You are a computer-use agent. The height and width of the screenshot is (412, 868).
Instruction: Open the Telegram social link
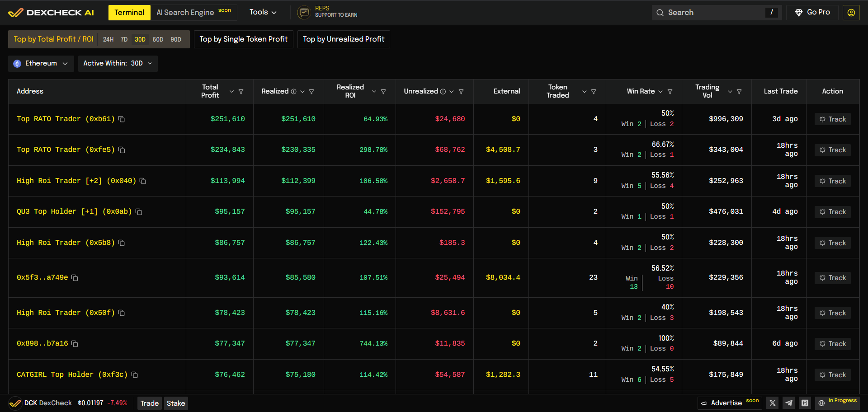click(x=789, y=403)
